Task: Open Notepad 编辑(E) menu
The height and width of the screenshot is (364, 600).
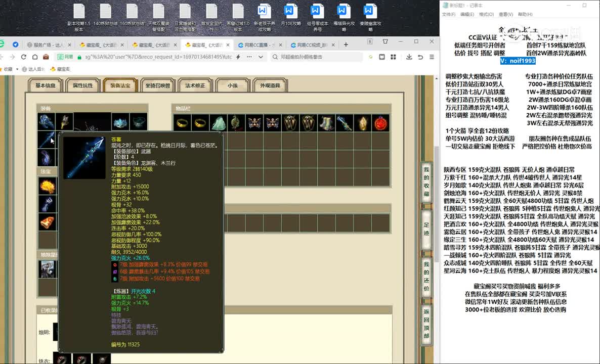Action: [x=467, y=15]
